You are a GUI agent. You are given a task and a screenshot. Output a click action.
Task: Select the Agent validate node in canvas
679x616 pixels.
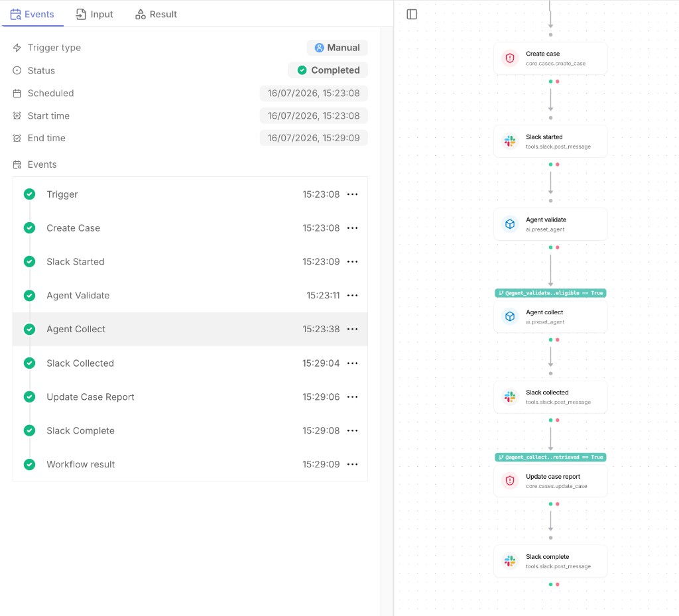(550, 224)
